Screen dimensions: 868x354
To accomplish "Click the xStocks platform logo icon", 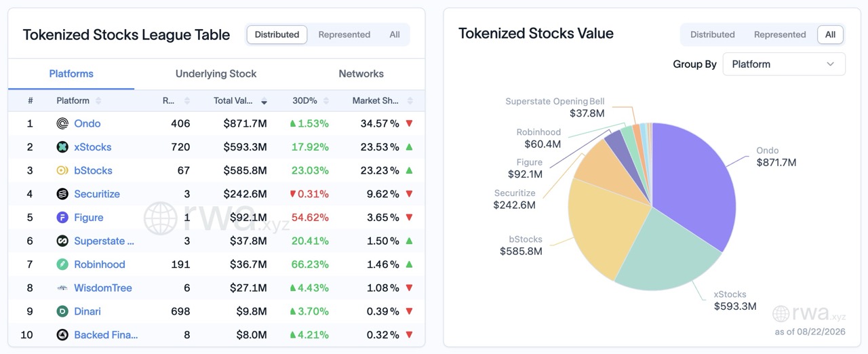I will tap(62, 147).
